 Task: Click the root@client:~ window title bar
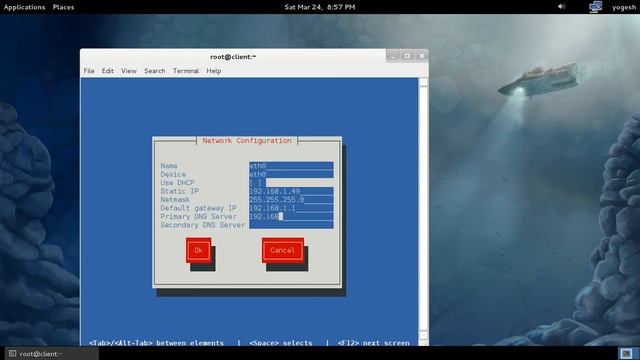coord(233,57)
